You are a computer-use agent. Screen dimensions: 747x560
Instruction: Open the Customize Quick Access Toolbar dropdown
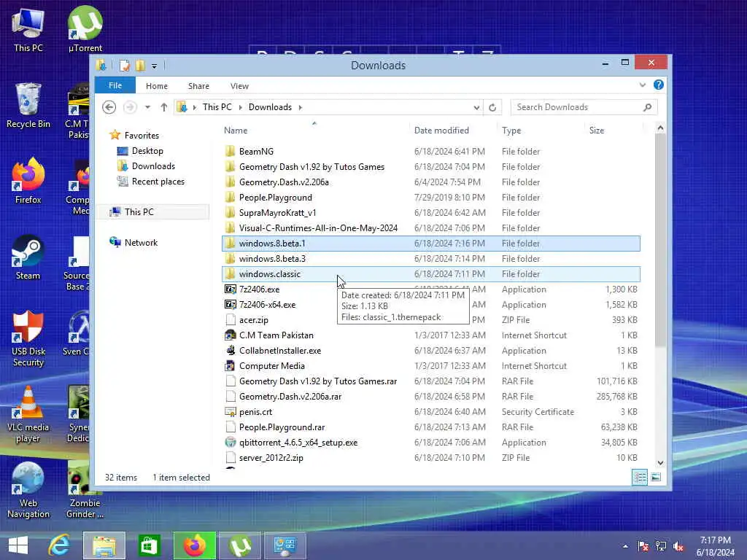(x=155, y=66)
